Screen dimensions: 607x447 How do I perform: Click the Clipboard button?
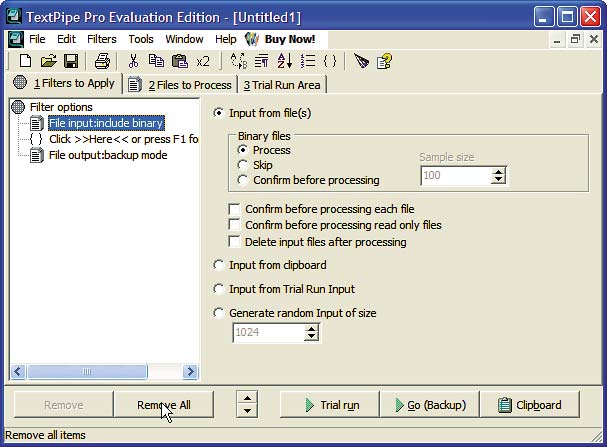pos(530,405)
